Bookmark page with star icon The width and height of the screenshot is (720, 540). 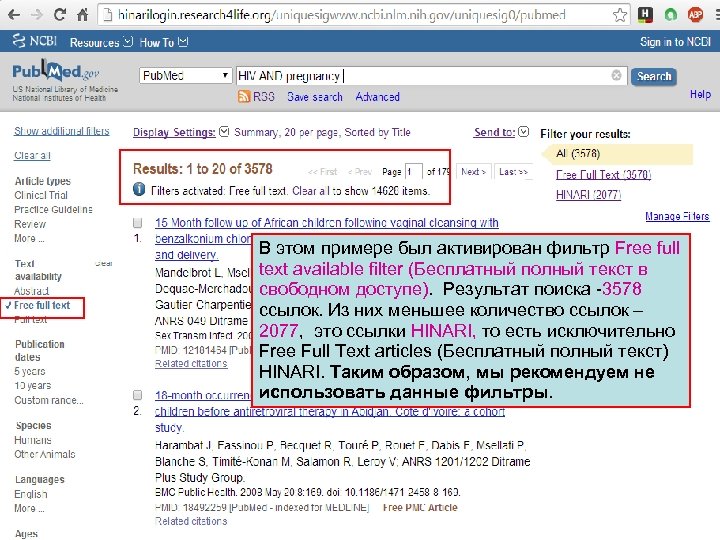[620, 15]
